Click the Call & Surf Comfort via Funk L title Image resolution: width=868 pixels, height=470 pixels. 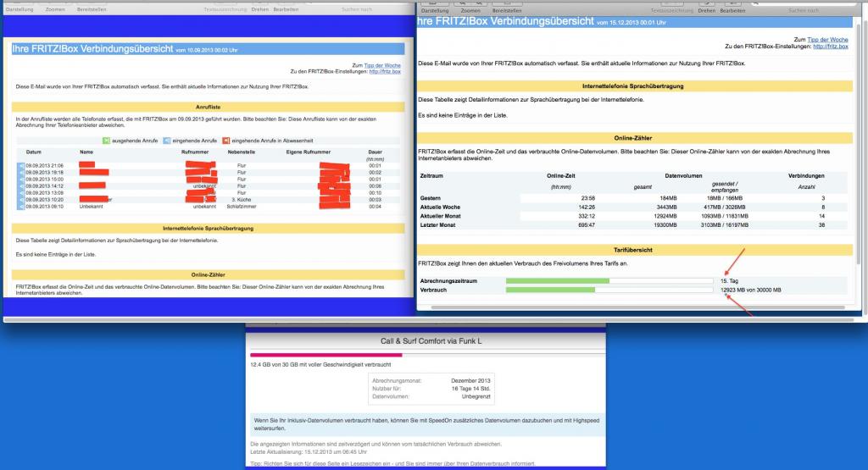pos(431,341)
